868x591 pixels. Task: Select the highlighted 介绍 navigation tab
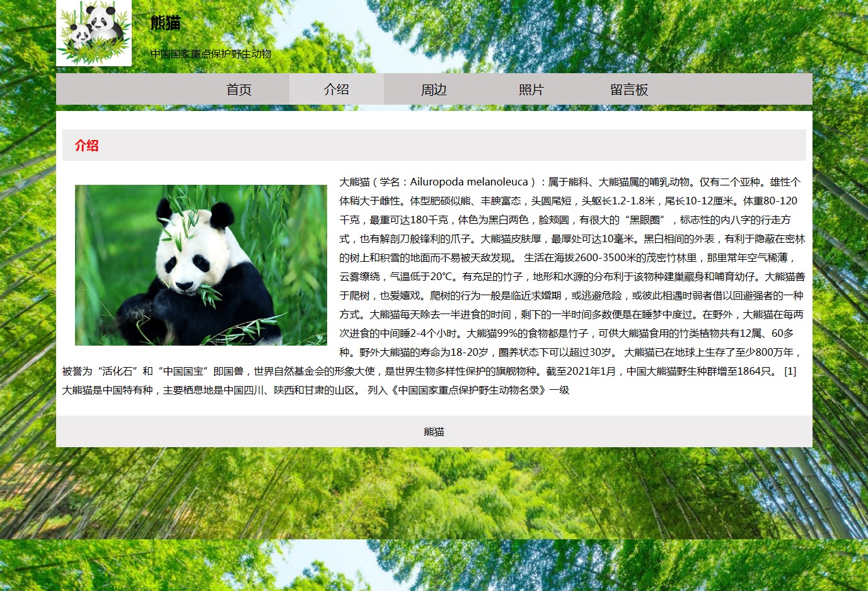click(x=337, y=90)
